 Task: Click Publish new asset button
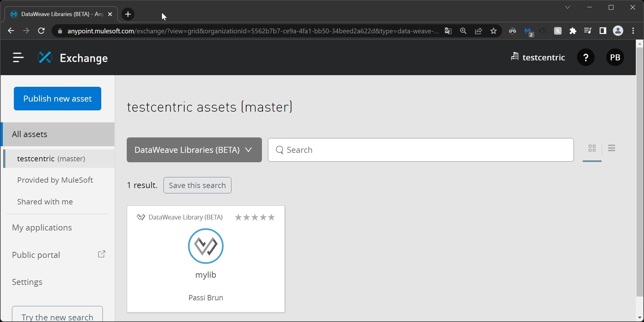tap(58, 99)
